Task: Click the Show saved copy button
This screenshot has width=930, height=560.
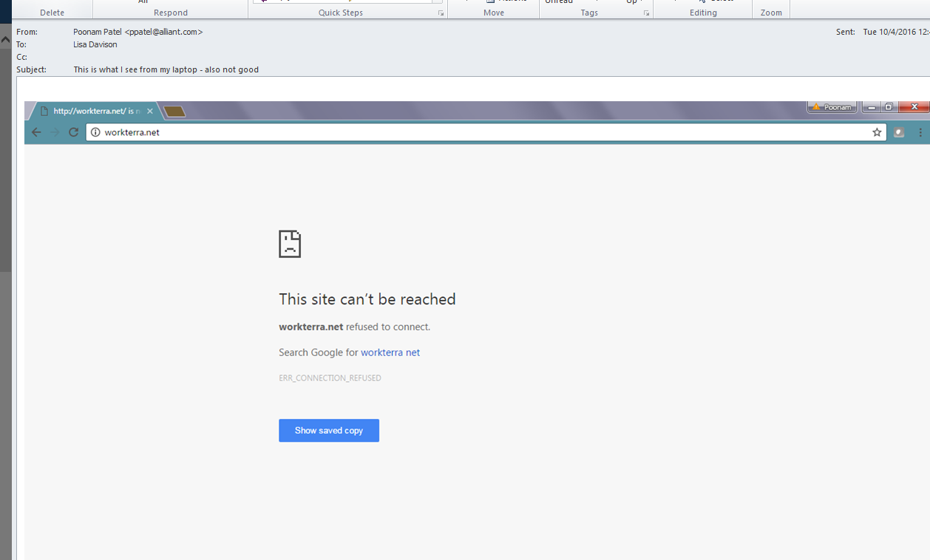Action: pos(329,431)
